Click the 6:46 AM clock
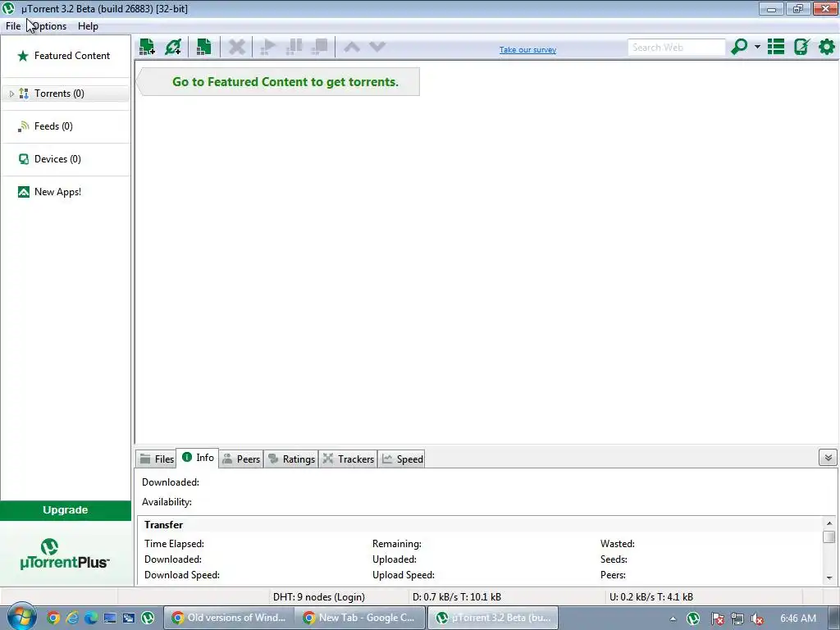The height and width of the screenshot is (630, 840). coord(797,619)
